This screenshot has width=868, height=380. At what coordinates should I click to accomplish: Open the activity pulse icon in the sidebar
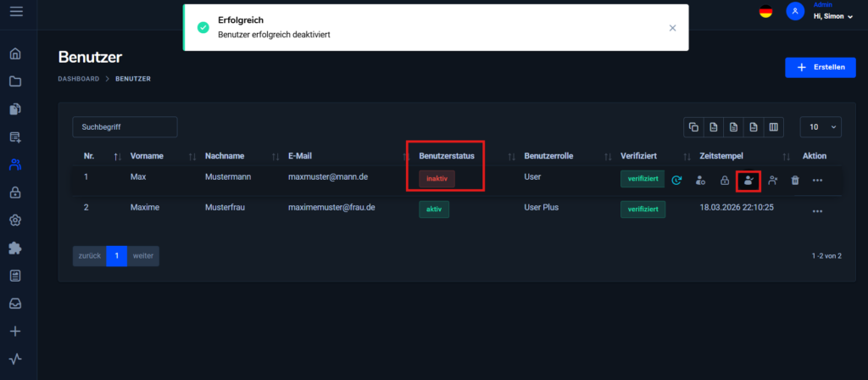(15, 359)
